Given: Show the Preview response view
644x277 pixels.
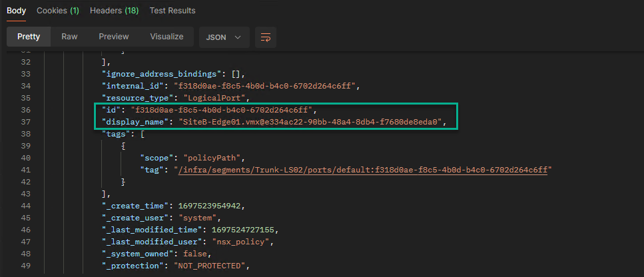Looking at the screenshot, I should (114, 37).
